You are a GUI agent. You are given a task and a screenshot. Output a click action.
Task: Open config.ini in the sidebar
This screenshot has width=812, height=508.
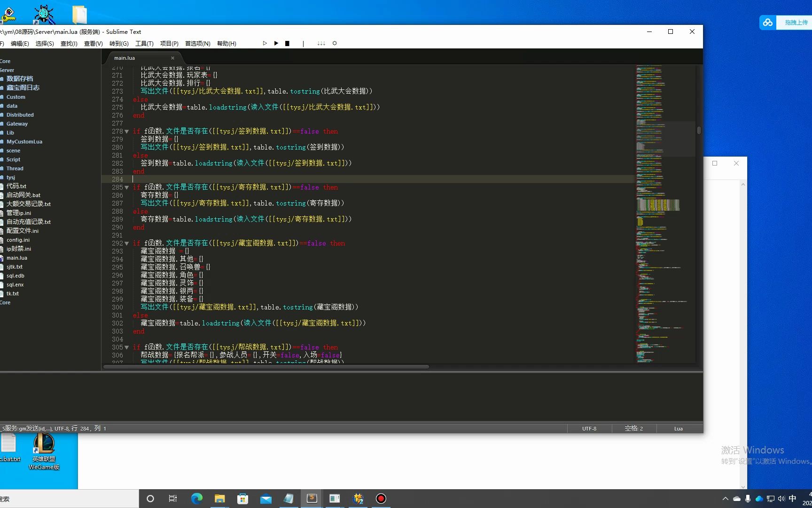pyautogui.click(x=18, y=240)
